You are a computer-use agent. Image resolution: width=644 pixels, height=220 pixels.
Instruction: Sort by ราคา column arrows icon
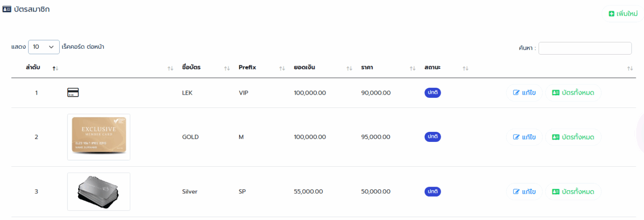[413, 68]
